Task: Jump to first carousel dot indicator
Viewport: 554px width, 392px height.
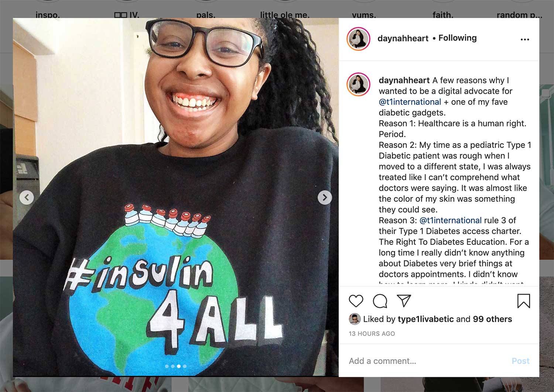Action: [167, 366]
